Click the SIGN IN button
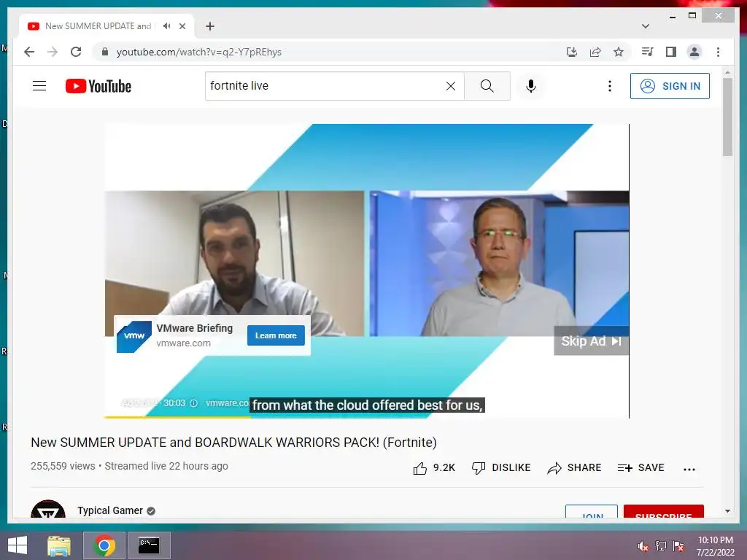Screen dimensions: 747x560 [670, 86]
